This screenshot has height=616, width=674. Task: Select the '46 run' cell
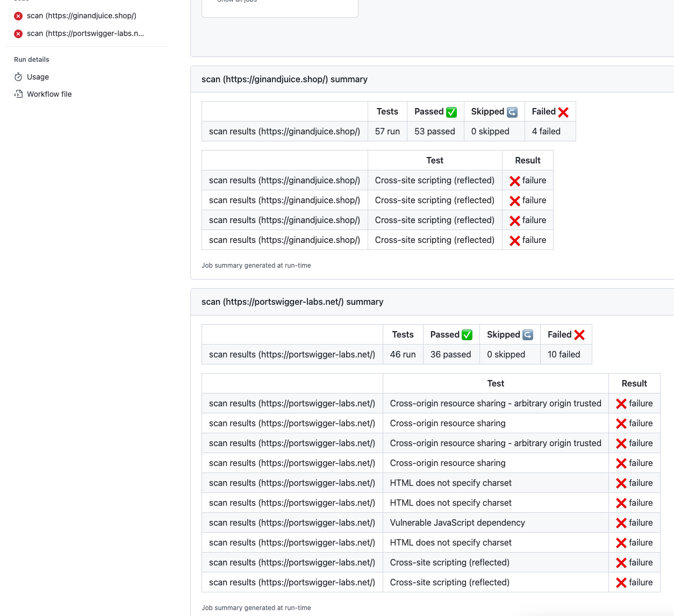(x=403, y=354)
